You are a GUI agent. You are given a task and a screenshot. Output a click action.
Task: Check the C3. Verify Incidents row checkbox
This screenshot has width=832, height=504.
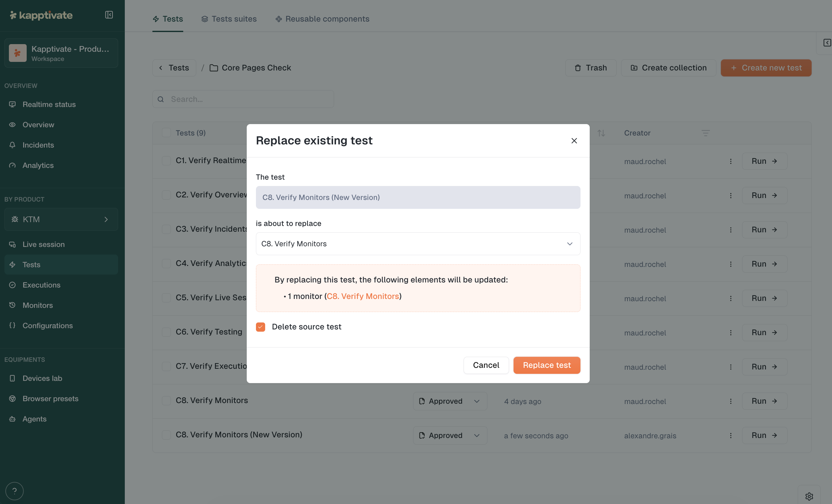pos(166,229)
